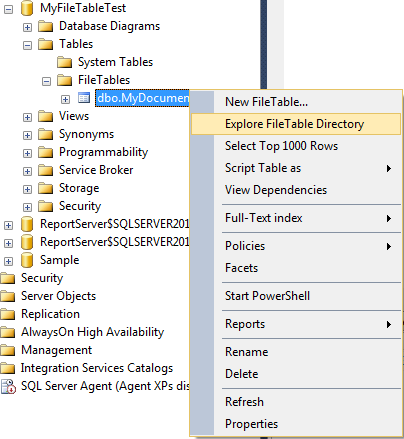Choose Rename from context menu
The image size is (404, 439).
point(296,352)
